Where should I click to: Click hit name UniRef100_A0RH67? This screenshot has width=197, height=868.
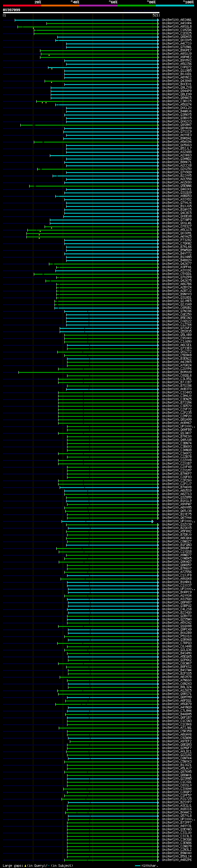point(176,423)
